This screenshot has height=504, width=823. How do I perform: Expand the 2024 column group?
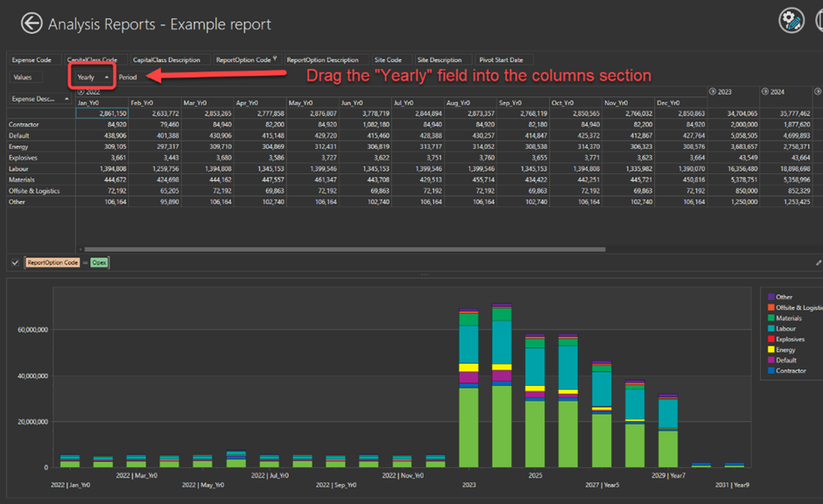(764, 91)
